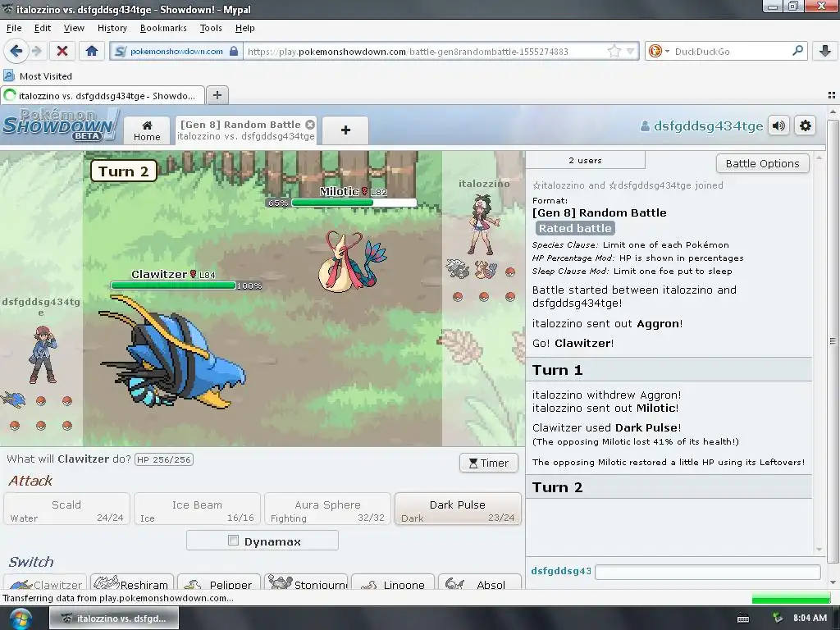
Task: Select the active Clawitzer switch slot
Action: 45,582
